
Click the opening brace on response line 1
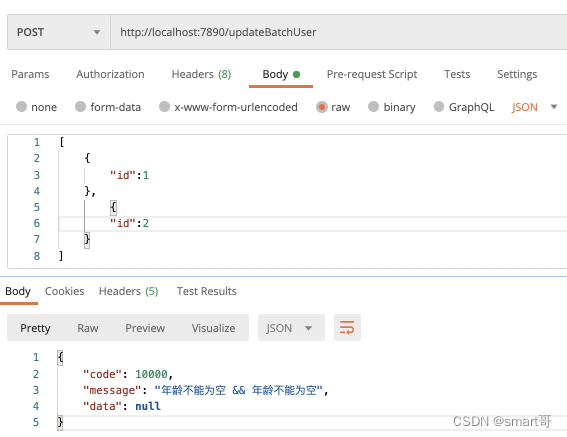tap(60, 357)
